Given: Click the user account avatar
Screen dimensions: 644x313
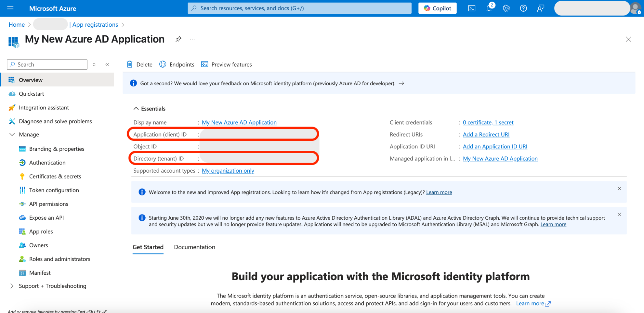Looking at the screenshot, I should (636, 8).
